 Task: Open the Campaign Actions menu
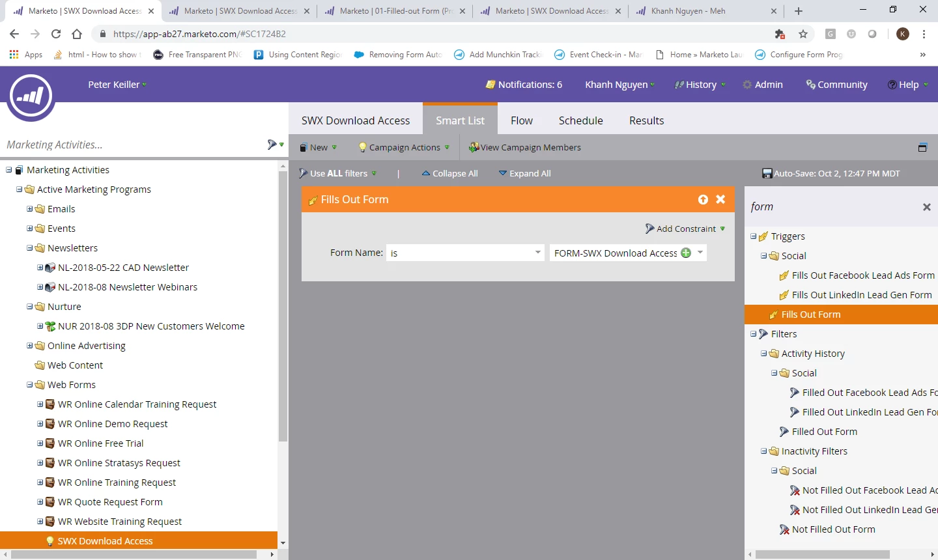click(x=404, y=147)
